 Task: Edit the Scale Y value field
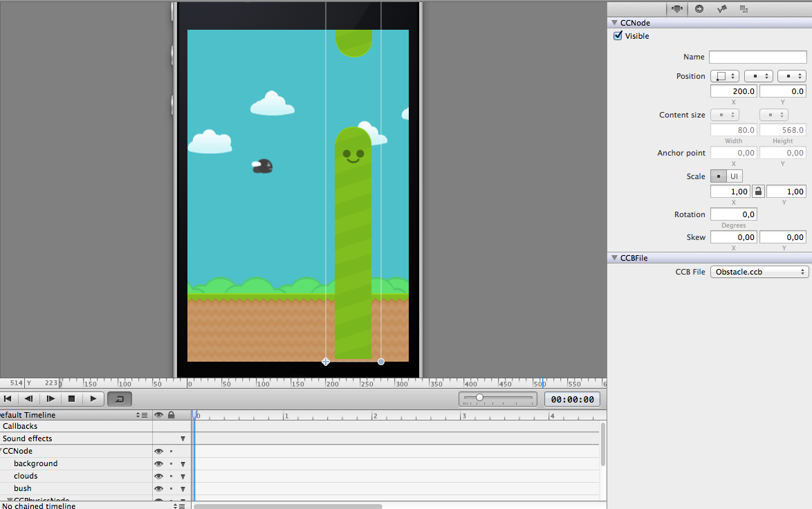tap(786, 192)
